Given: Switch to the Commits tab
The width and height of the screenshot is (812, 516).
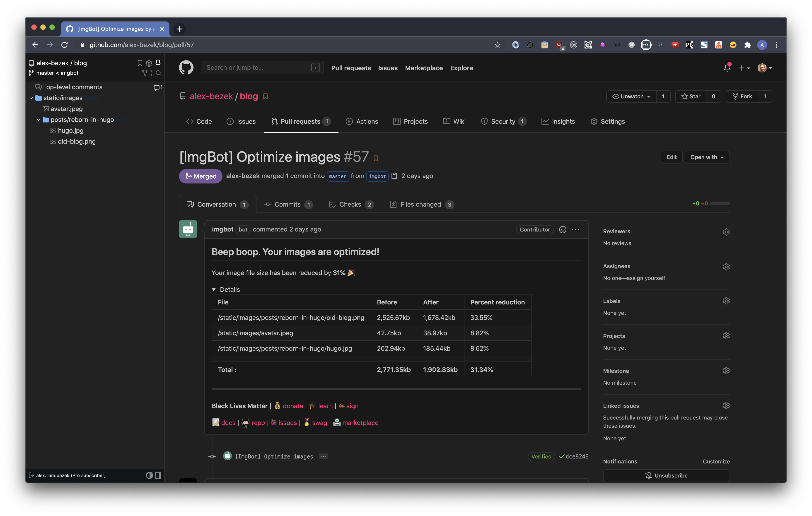Looking at the screenshot, I should point(288,205).
